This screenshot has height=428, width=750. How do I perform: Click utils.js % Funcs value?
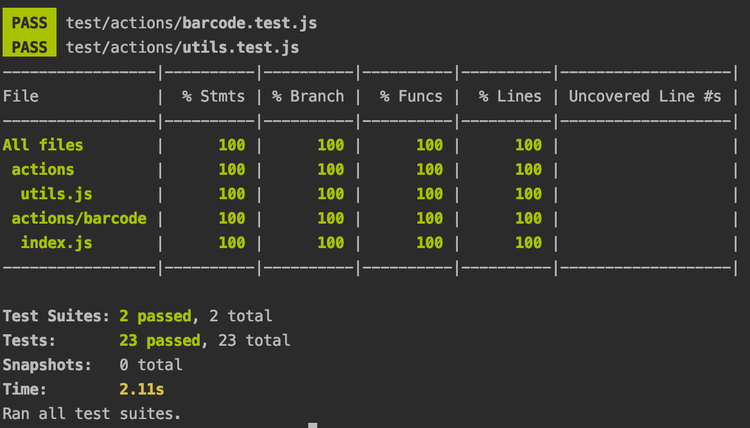[430, 194]
